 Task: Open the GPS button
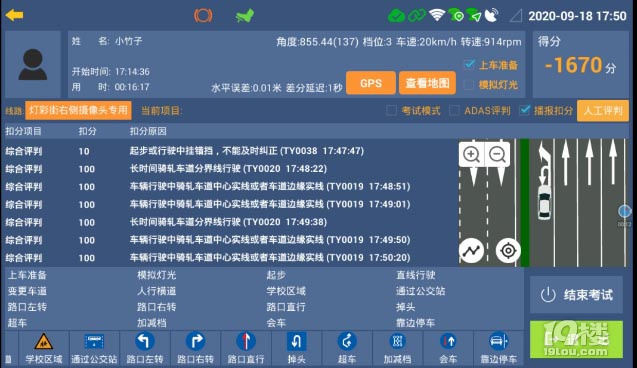pos(370,83)
